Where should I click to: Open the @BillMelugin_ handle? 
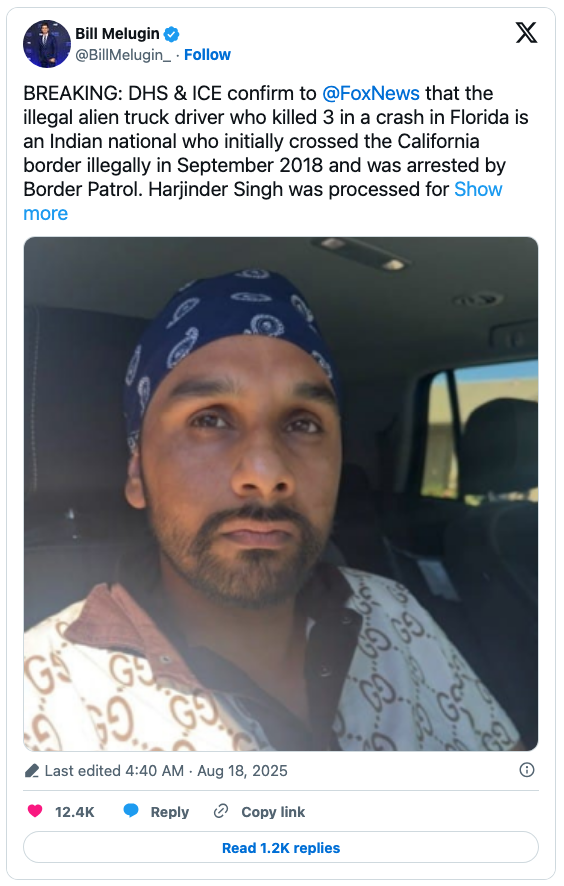click(x=123, y=55)
